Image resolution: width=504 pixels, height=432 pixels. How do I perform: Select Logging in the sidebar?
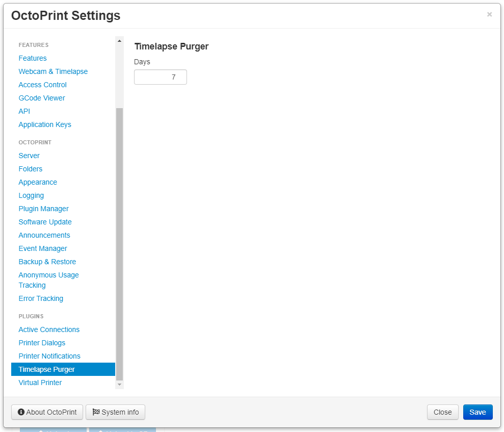(31, 195)
